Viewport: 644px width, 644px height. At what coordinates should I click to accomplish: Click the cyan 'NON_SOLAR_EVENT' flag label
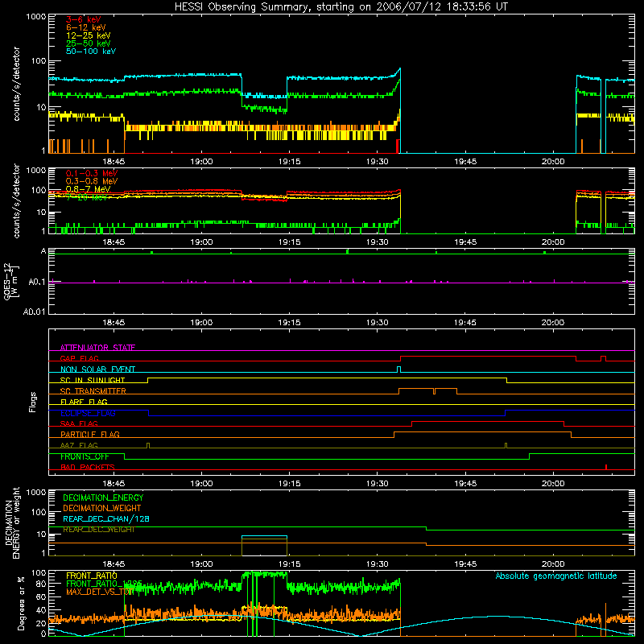pos(97,369)
